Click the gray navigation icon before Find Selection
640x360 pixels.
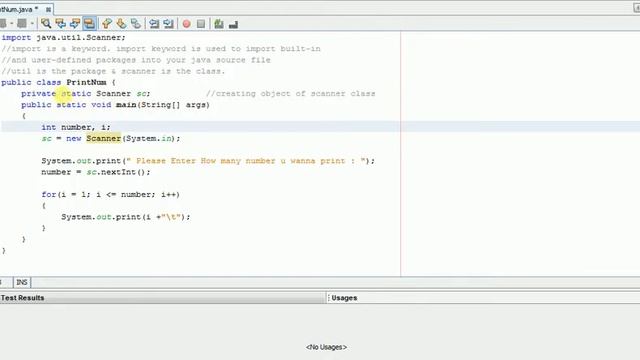(x=22, y=24)
